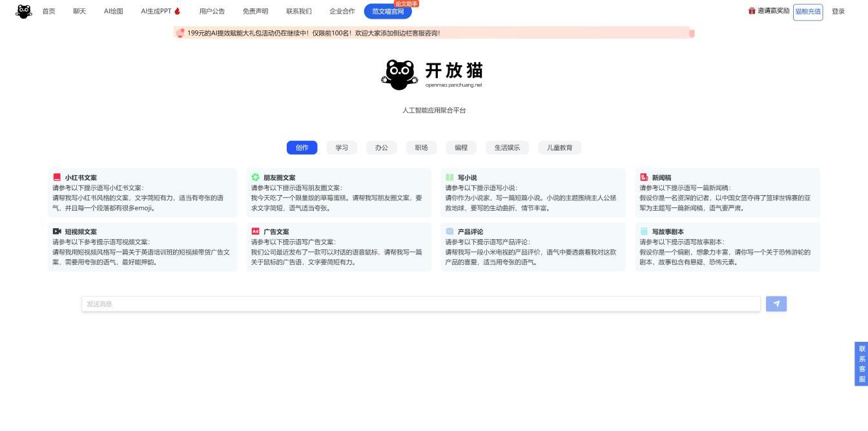Viewport: 868px width, 431px height.
Task: Click the 人工智能应用聚合平台 tagline
Action: pos(434,110)
